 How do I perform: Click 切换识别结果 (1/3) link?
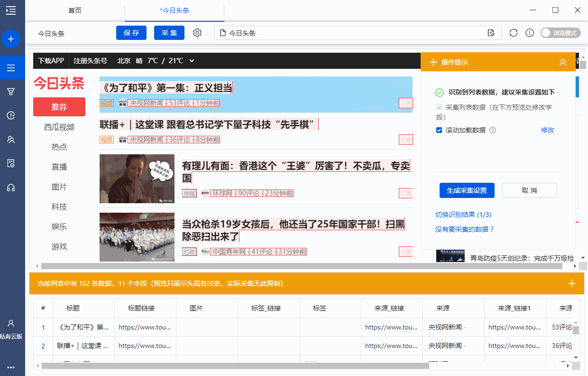(x=463, y=215)
